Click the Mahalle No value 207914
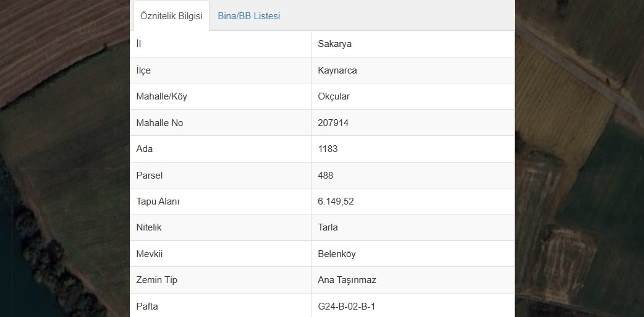Image resolution: width=644 pixels, height=317 pixels. (x=333, y=123)
